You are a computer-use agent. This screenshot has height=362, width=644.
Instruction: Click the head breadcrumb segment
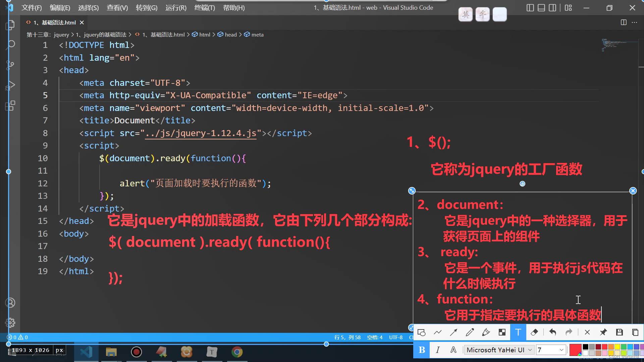coord(230,35)
